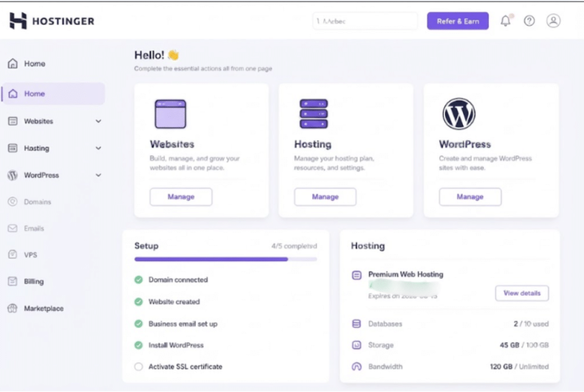This screenshot has width=584, height=392.
Task: Click the Marketplace sidebar icon
Action: pyautogui.click(x=13, y=308)
